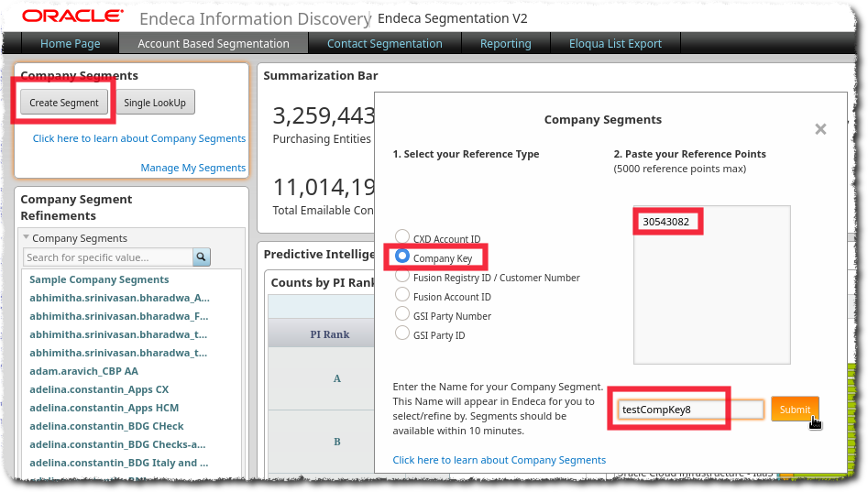Click PI Rank row B
This screenshot has width=868, height=492.
pyautogui.click(x=337, y=442)
